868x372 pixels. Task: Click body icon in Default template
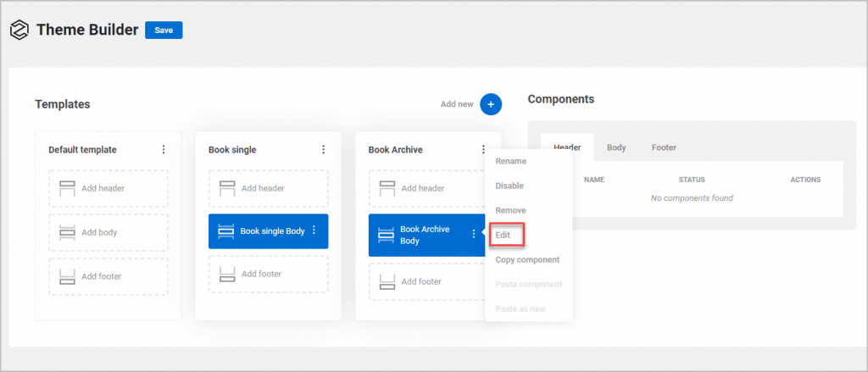(x=67, y=232)
